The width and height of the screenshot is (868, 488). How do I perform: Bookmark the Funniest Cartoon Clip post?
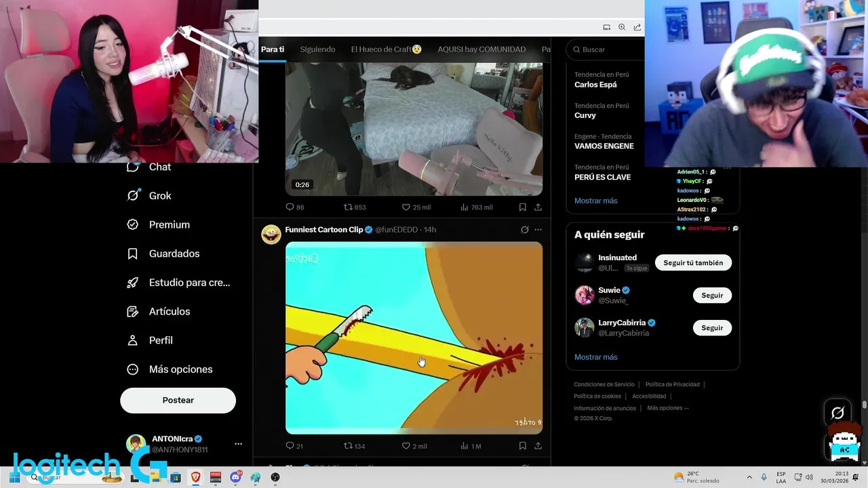(x=522, y=446)
